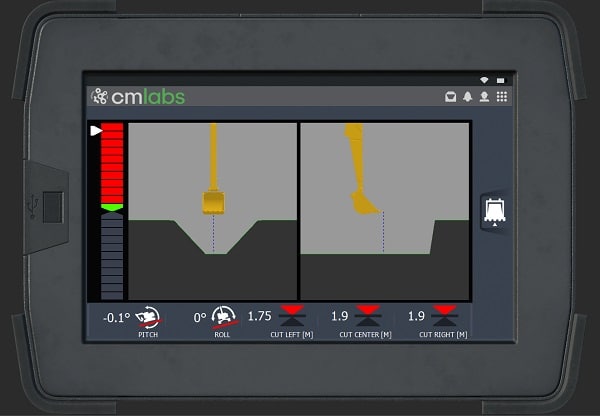The height and width of the screenshot is (416, 600).
Task: Click the pitch excavator icon
Action: [148, 317]
